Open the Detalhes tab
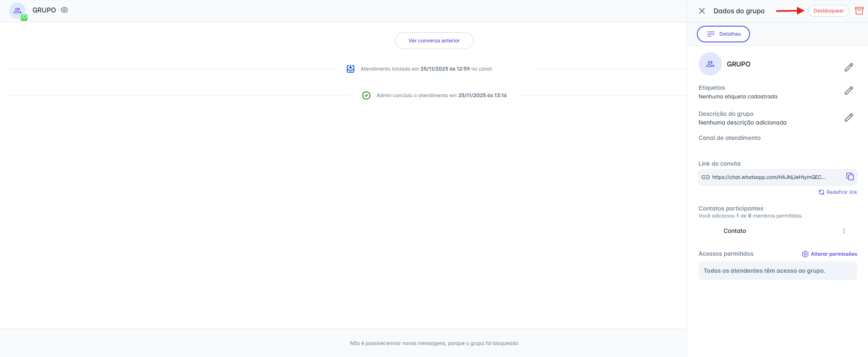The width and height of the screenshot is (868, 357). pyautogui.click(x=723, y=34)
